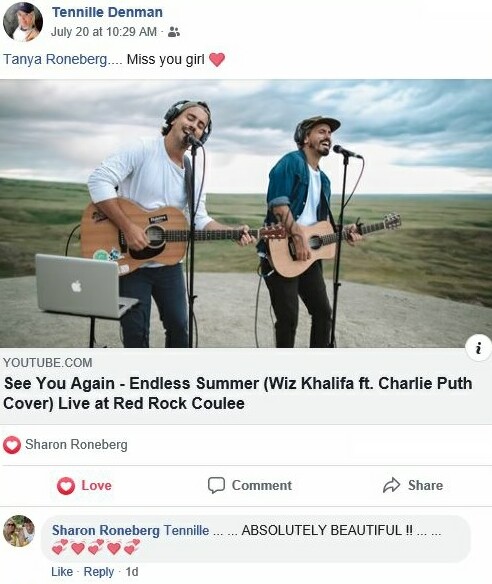Click the friends audience privacy icon
This screenshot has height=584, width=492.
[x=174, y=32]
